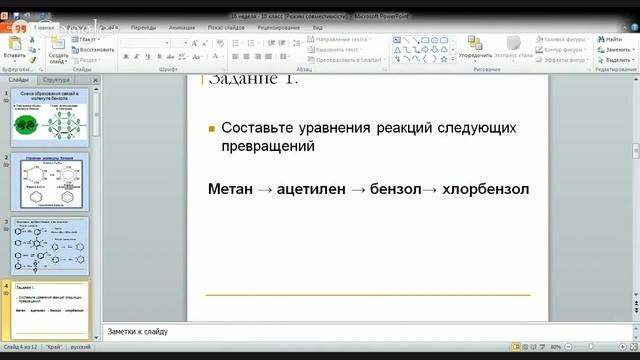
Task: Open the Layout (Макет) dropdown
Action: 86,40
